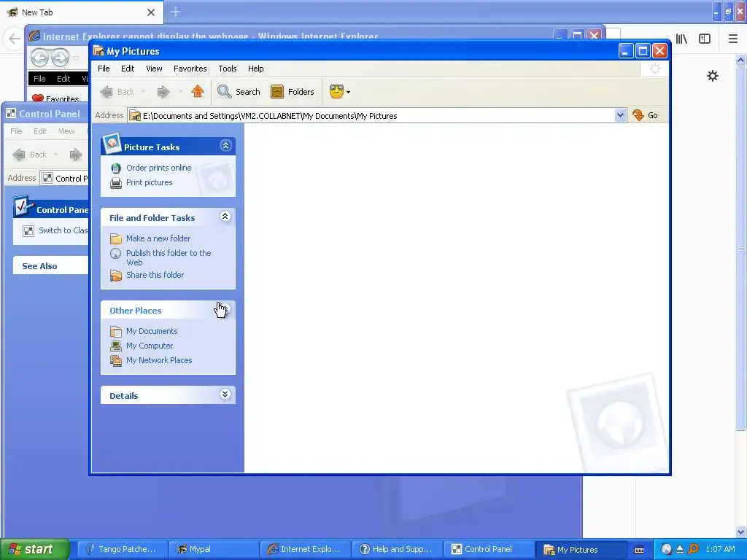Click the Back button in Control Panel window
747x560 pixels.
coord(29,155)
